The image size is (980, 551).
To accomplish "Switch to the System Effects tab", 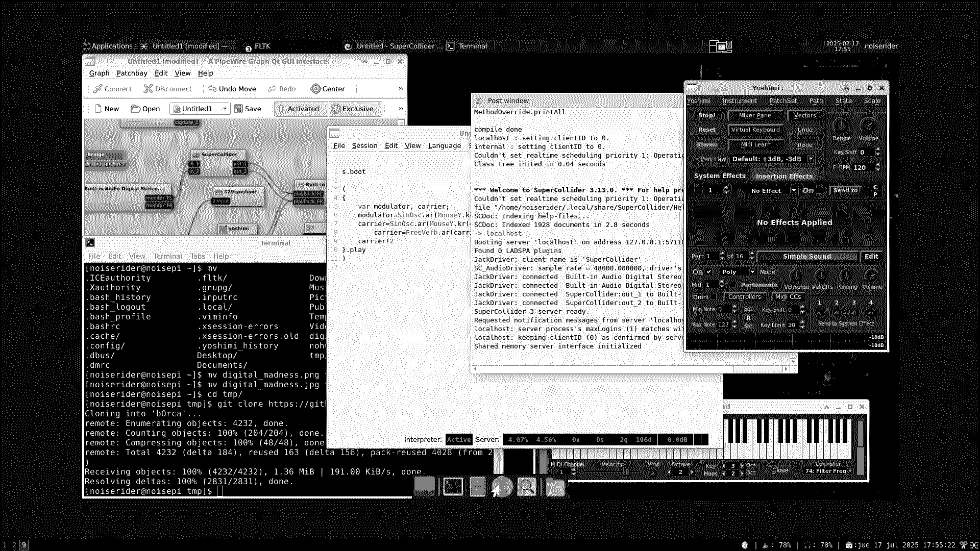I will pyautogui.click(x=720, y=176).
